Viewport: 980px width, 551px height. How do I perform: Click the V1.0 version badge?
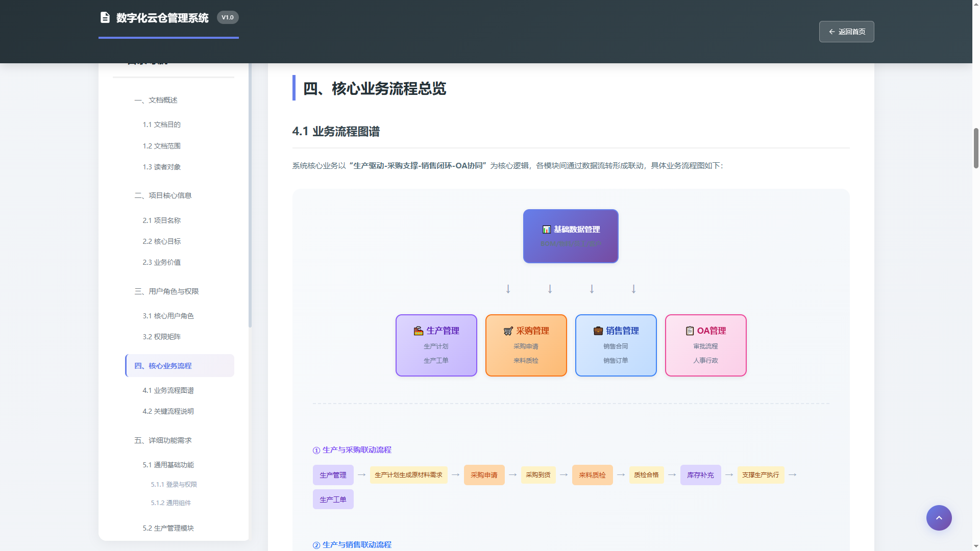point(228,17)
